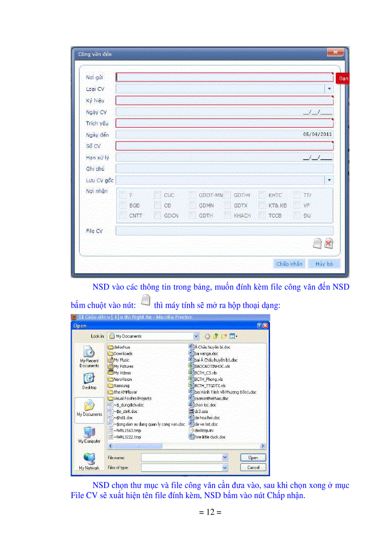
Task: Click the Create New Folder icon
Action: [x=223, y=336]
